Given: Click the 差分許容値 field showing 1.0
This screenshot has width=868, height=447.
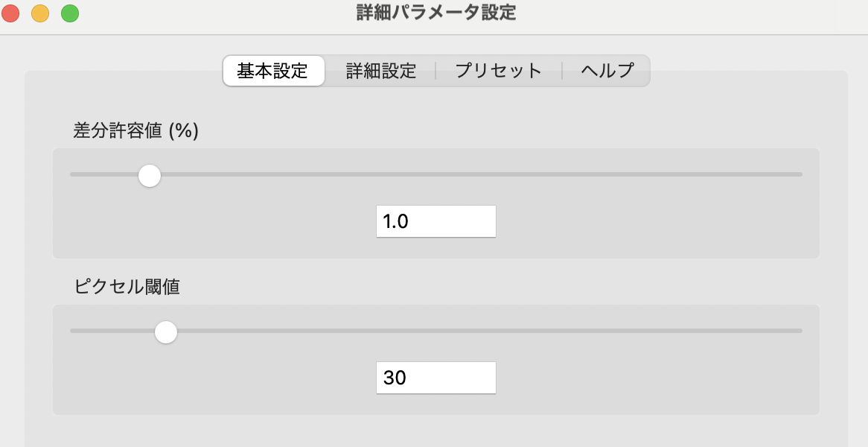Looking at the screenshot, I should 435,221.
